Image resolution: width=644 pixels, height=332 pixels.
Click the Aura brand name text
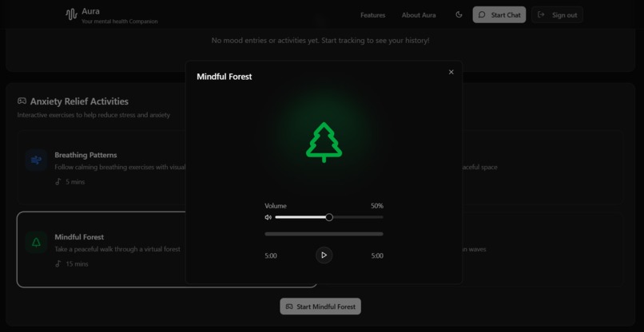point(90,11)
